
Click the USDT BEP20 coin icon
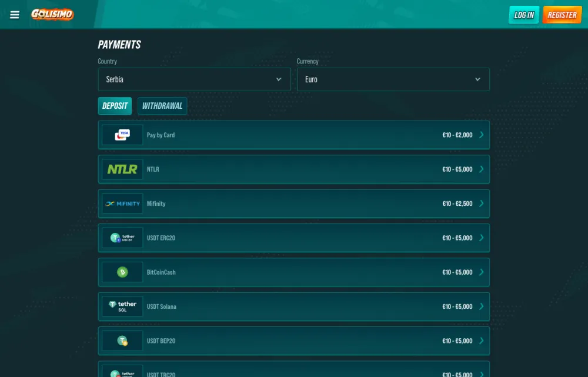[x=122, y=341]
